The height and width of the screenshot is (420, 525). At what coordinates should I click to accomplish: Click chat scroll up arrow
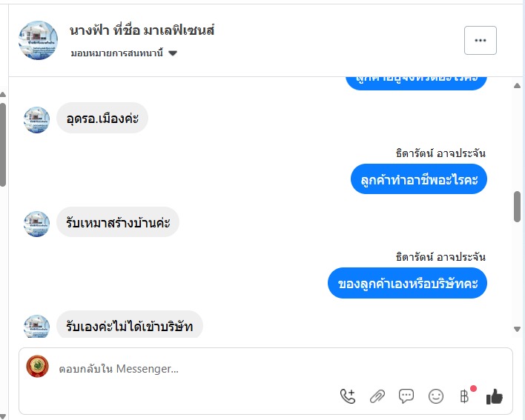[x=517, y=86]
